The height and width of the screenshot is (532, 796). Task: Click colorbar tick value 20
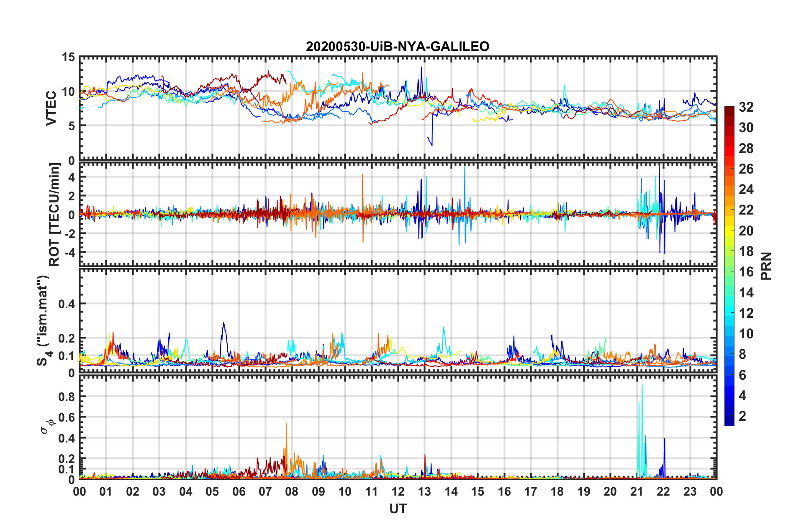point(746,231)
